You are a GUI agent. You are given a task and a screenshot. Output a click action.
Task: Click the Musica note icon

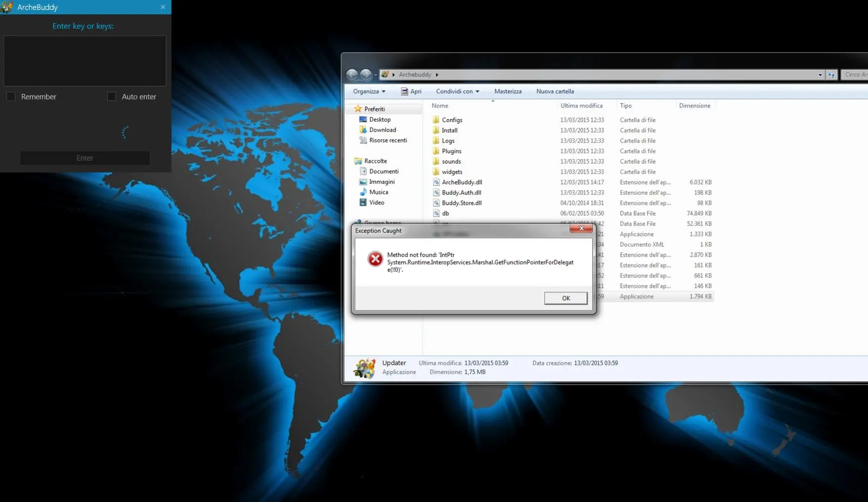coord(363,192)
